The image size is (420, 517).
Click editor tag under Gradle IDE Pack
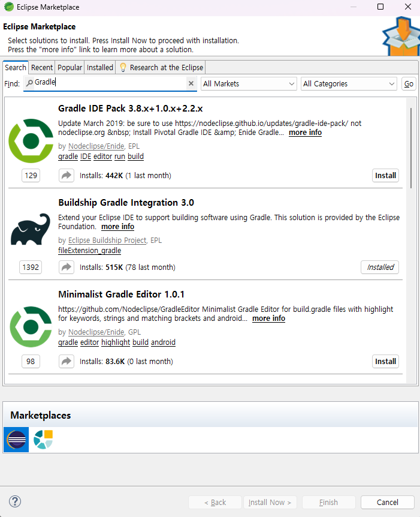103,157
